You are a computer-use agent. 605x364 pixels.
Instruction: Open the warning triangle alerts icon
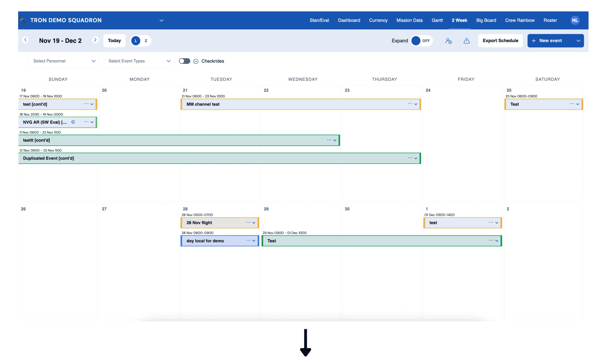tap(467, 41)
